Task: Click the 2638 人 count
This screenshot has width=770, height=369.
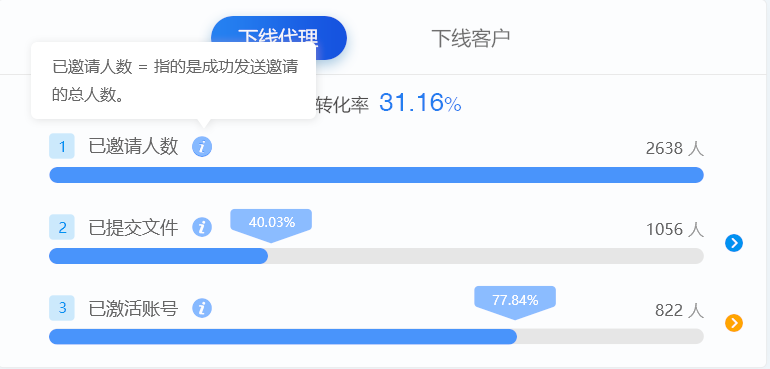Action: click(675, 148)
